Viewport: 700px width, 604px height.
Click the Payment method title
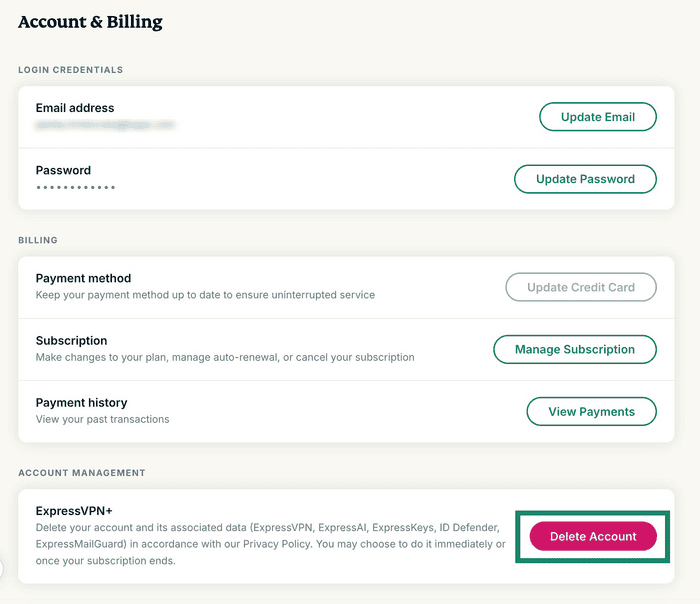pyautogui.click(x=83, y=278)
